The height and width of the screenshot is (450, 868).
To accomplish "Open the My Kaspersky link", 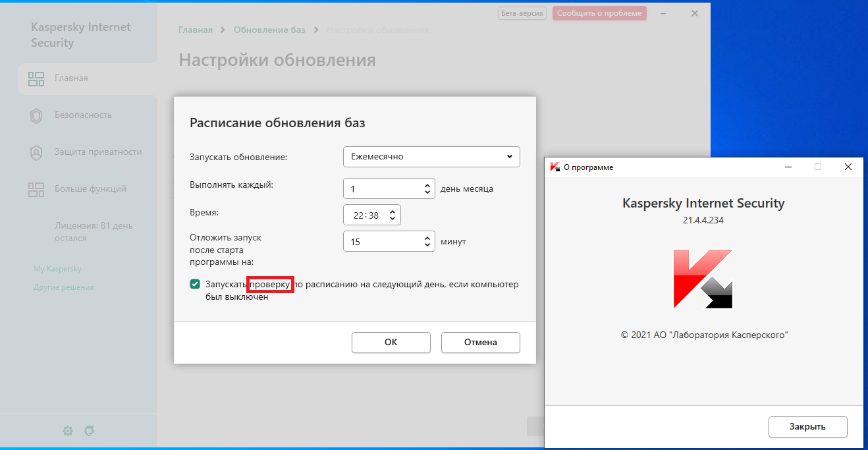I will coord(57,269).
